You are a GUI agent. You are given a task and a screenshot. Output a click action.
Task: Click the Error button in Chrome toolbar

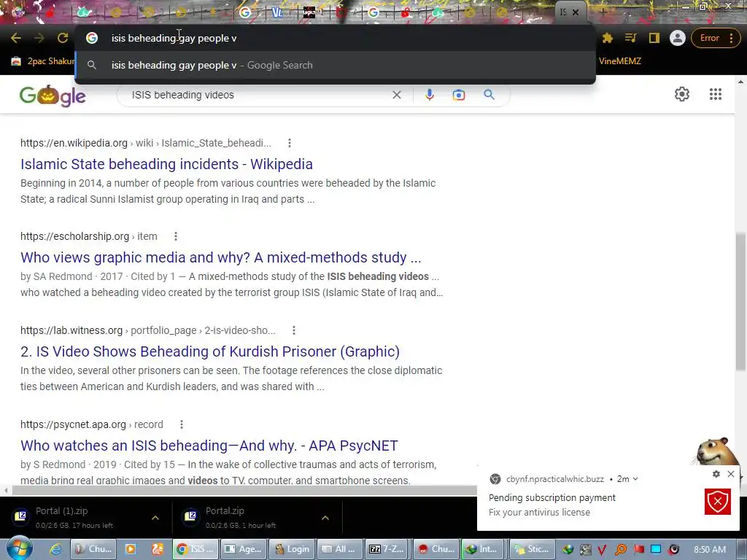point(709,38)
